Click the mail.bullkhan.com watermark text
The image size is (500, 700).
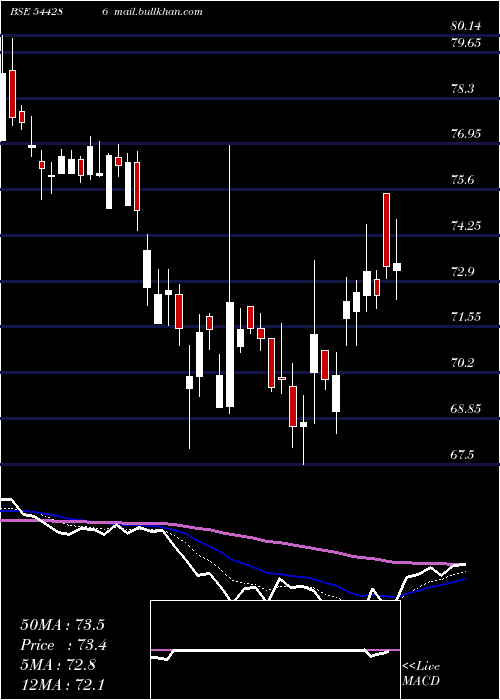click(158, 12)
